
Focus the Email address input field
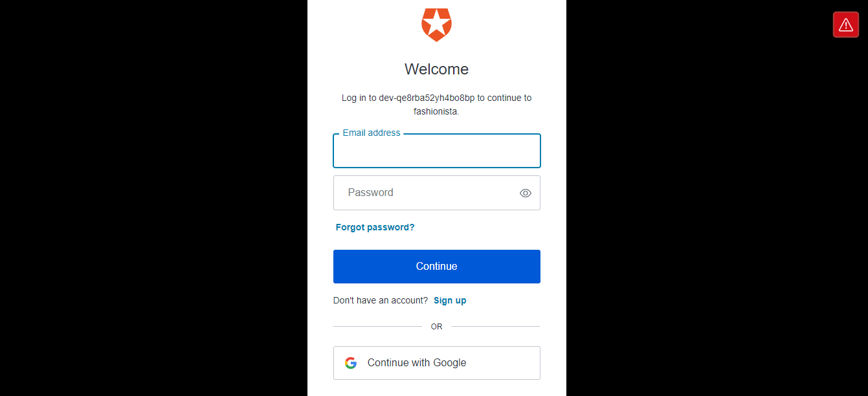click(x=437, y=151)
